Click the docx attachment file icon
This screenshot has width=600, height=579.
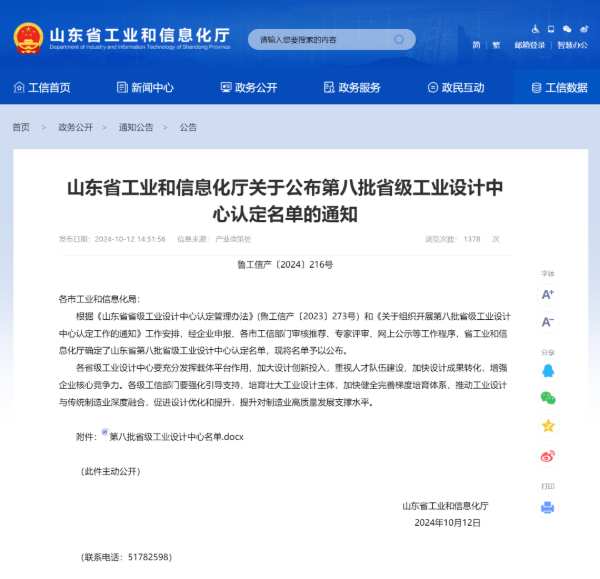click(104, 432)
